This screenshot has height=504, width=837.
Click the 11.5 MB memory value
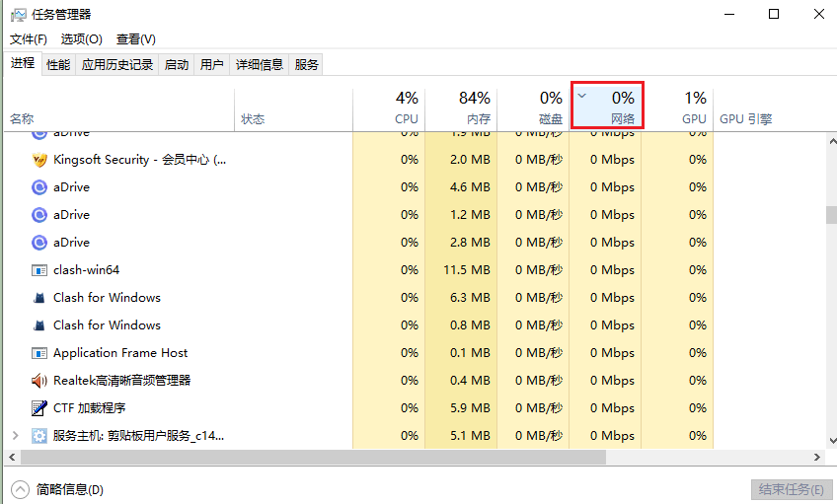pos(467,270)
